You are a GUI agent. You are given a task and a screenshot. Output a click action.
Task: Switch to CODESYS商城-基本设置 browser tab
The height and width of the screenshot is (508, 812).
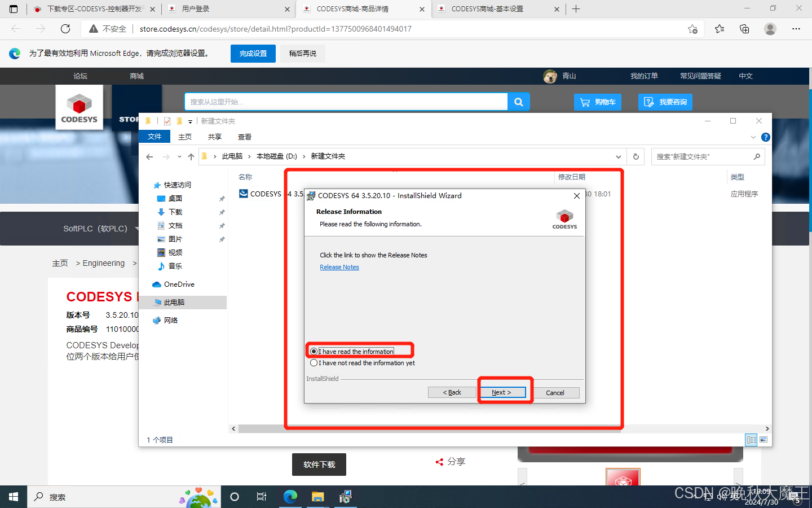498,9
